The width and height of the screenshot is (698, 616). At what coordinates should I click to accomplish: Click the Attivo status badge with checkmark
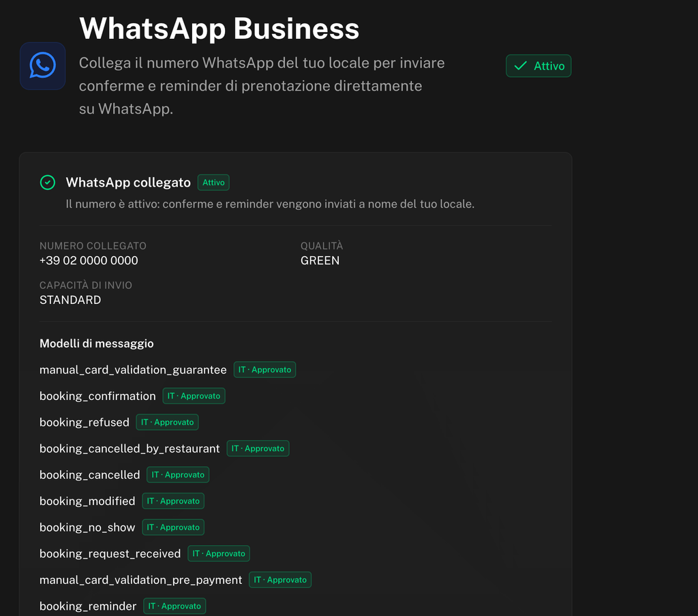click(x=538, y=66)
